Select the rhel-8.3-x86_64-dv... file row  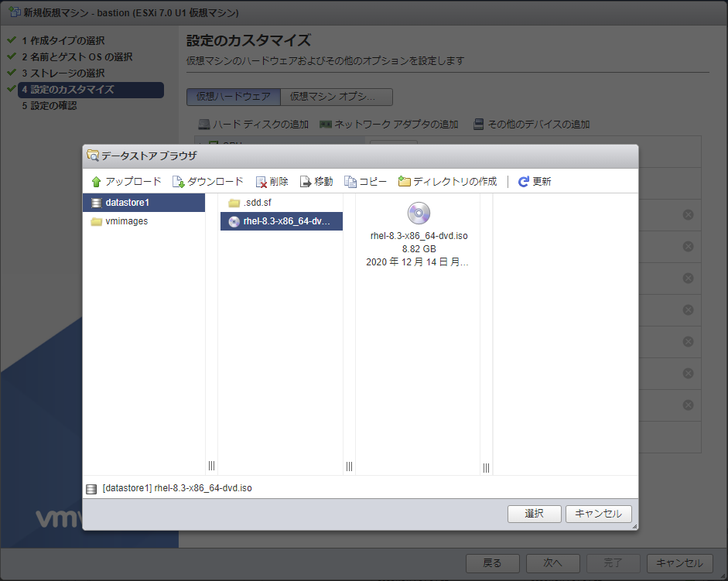282,221
